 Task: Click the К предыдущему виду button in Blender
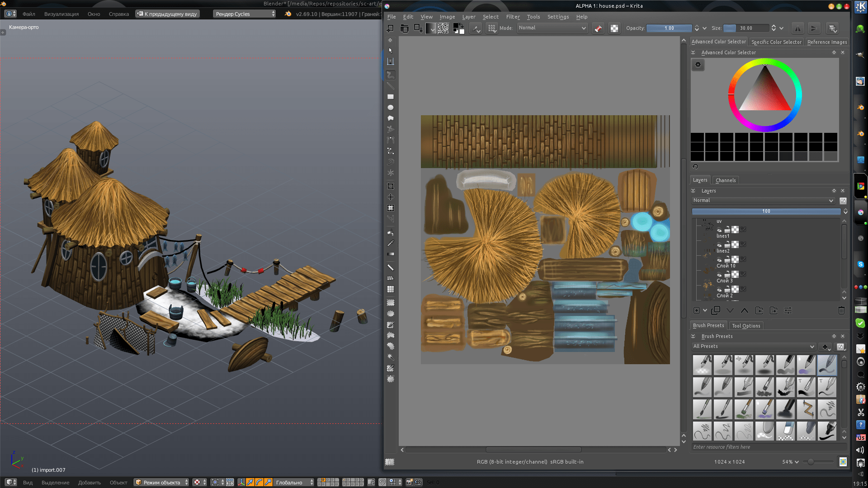pyautogui.click(x=167, y=14)
